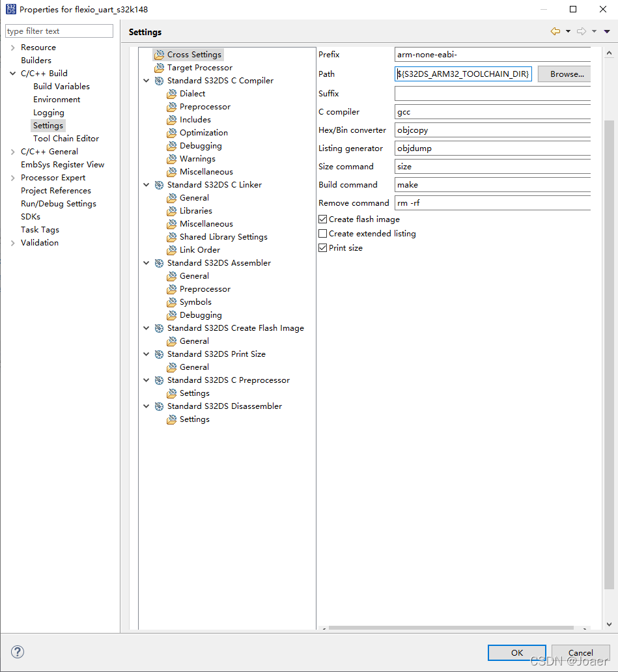Image resolution: width=618 pixels, height=672 pixels.
Task: Click the icon beside Debugging under Assembler
Action: pyautogui.click(x=171, y=315)
